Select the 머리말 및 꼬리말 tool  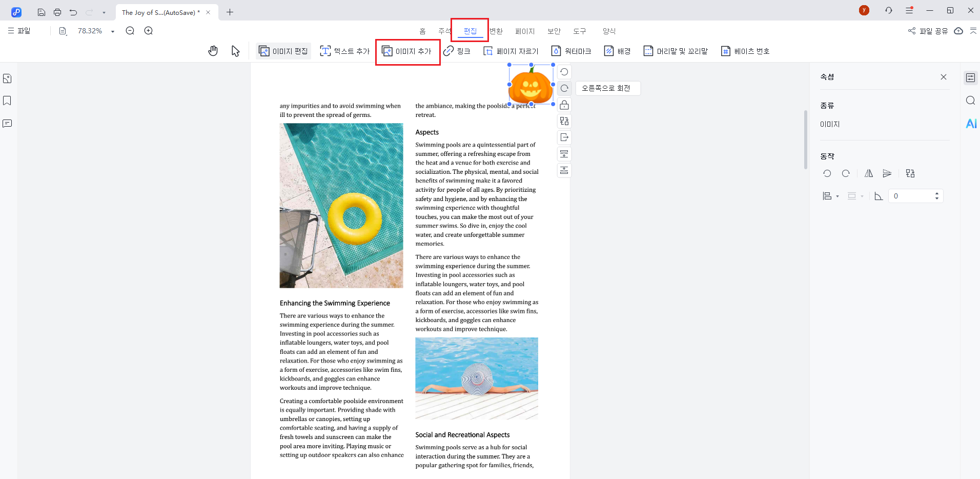tap(676, 51)
